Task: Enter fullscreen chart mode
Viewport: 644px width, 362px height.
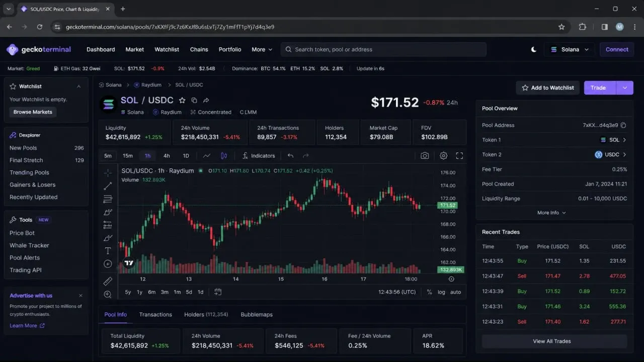Action: [x=459, y=156]
